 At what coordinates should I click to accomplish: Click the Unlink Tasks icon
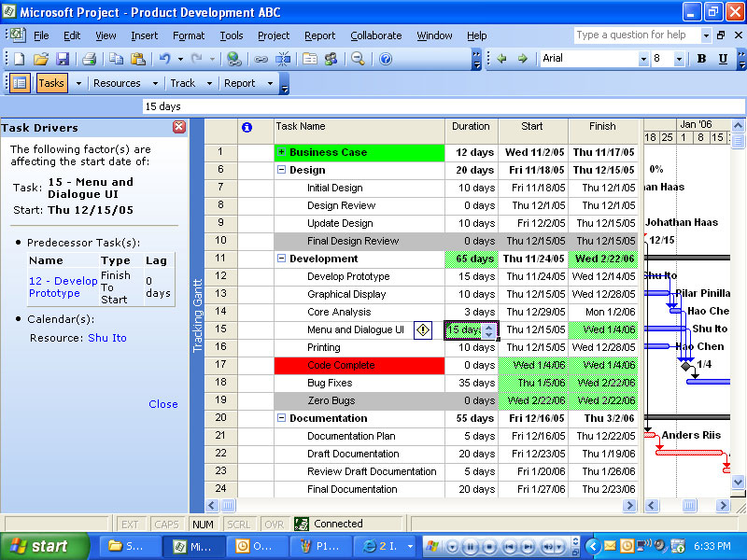(x=284, y=59)
